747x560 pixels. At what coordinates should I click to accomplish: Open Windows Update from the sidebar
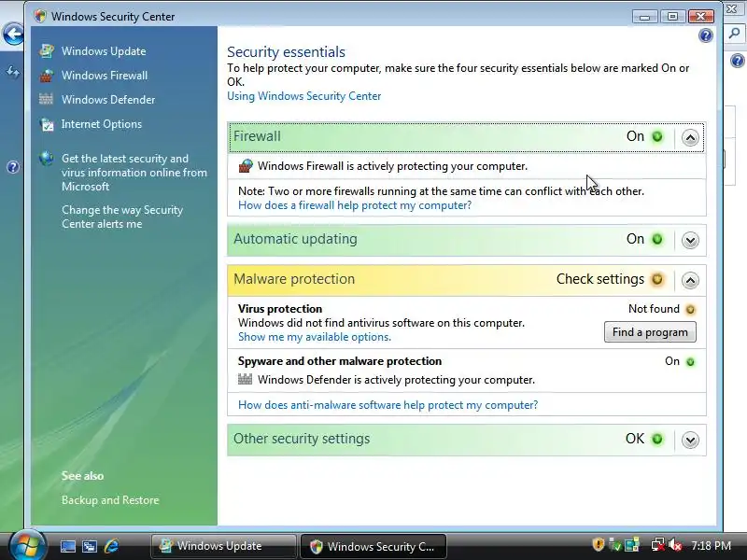click(104, 51)
